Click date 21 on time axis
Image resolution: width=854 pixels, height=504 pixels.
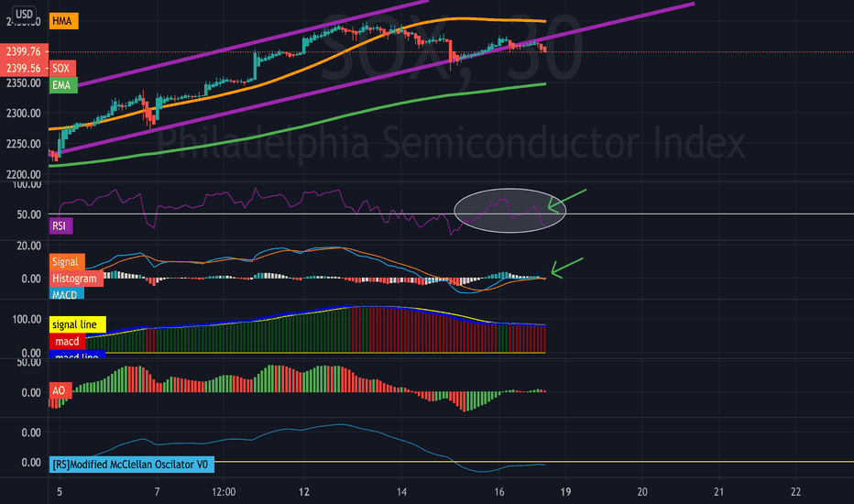click(719, 492)
